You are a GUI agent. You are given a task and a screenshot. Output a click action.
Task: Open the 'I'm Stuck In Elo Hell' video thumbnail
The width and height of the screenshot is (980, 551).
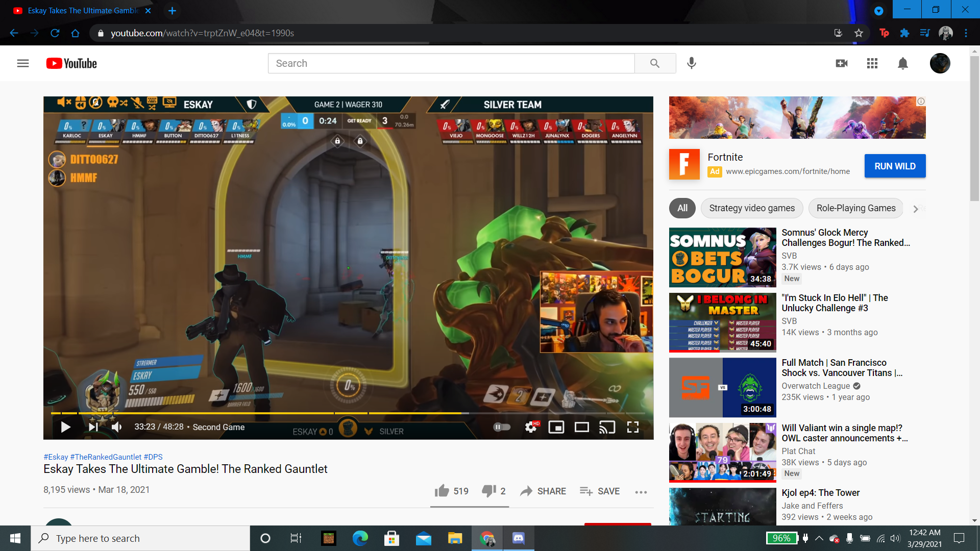[722, 322]
